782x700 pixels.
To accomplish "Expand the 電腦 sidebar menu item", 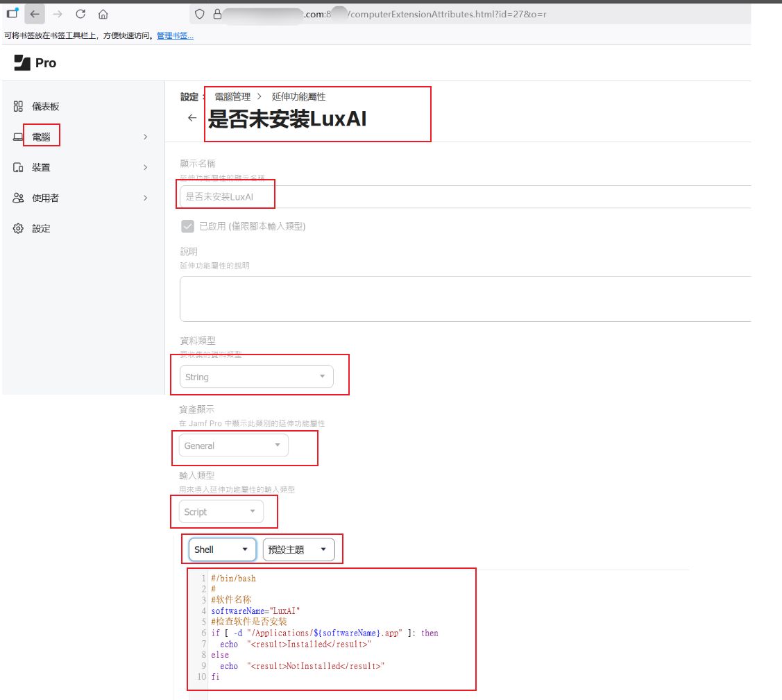I will pyautogui.click(x=80, y=137).
